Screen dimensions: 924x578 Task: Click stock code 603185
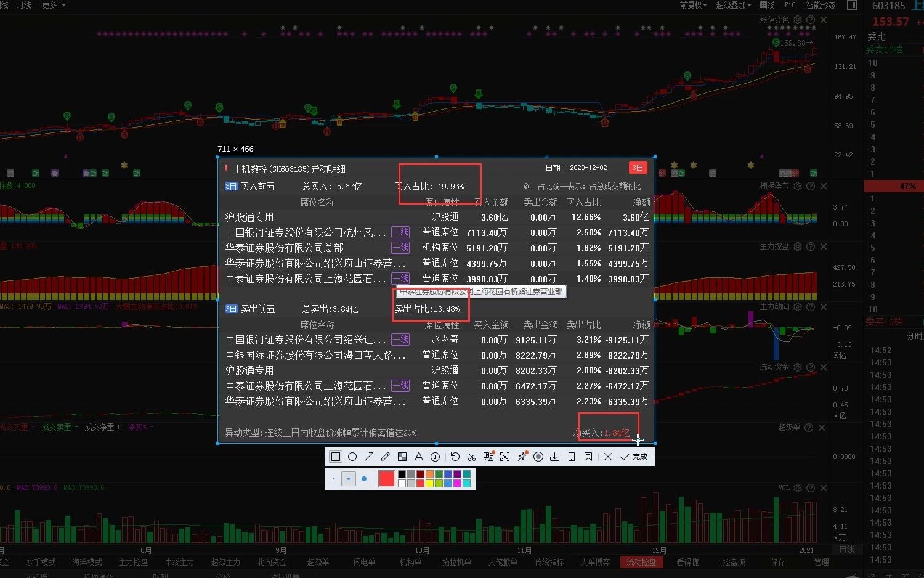(x=888, y=6)
